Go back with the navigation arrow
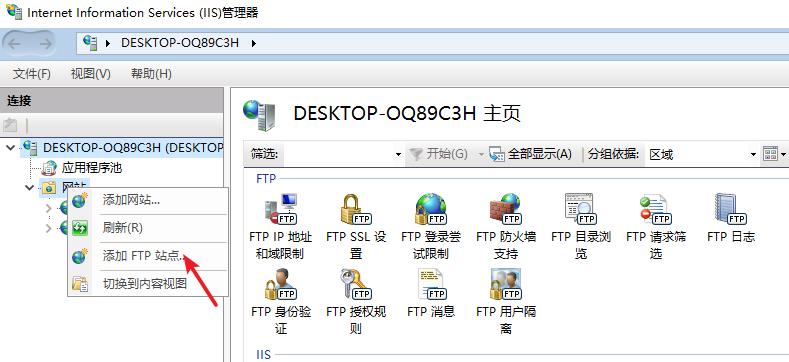The width and height of the screenshot is (789, 362). 14,44
